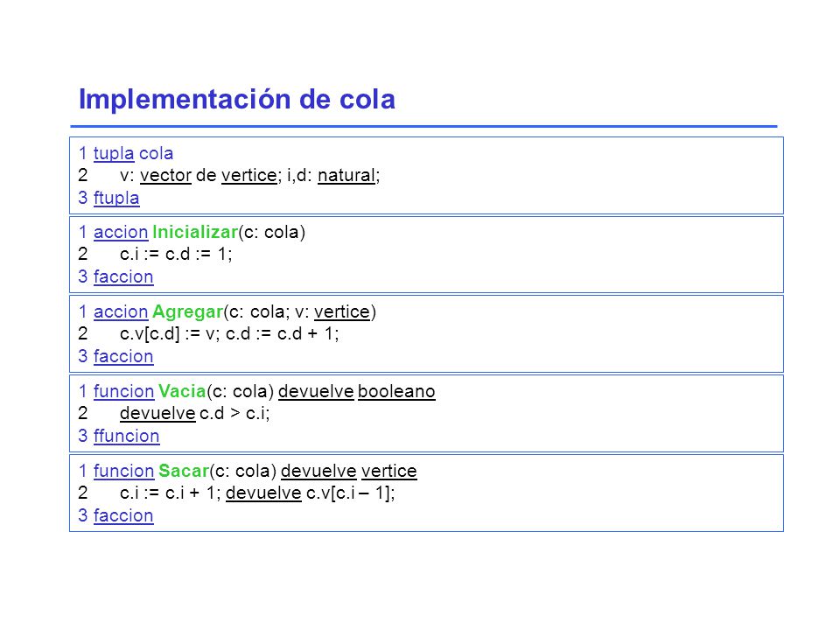Click "funcion" before Vacia
840x630 pixels.
(x=123, y=391)
